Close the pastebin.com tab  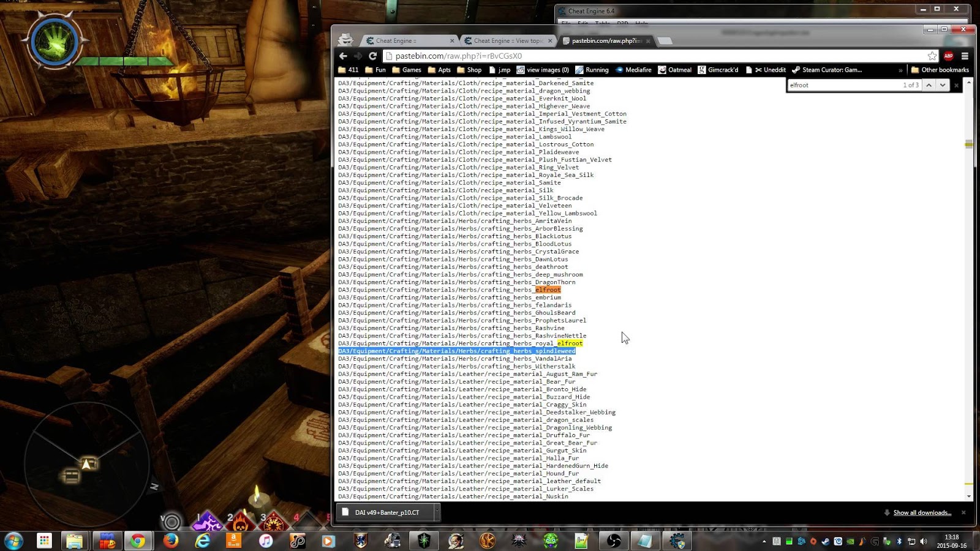click(647, 41)
